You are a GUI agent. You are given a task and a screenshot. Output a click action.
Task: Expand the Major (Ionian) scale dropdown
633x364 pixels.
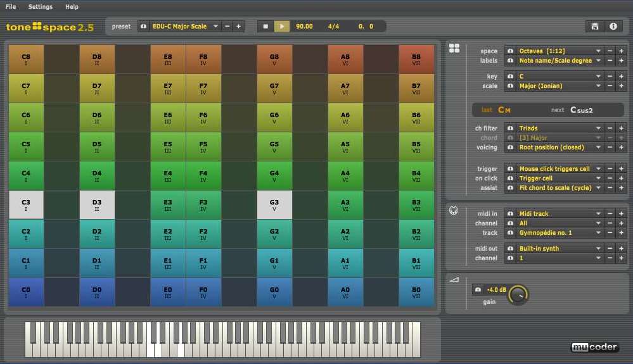[x=559, y=86]
